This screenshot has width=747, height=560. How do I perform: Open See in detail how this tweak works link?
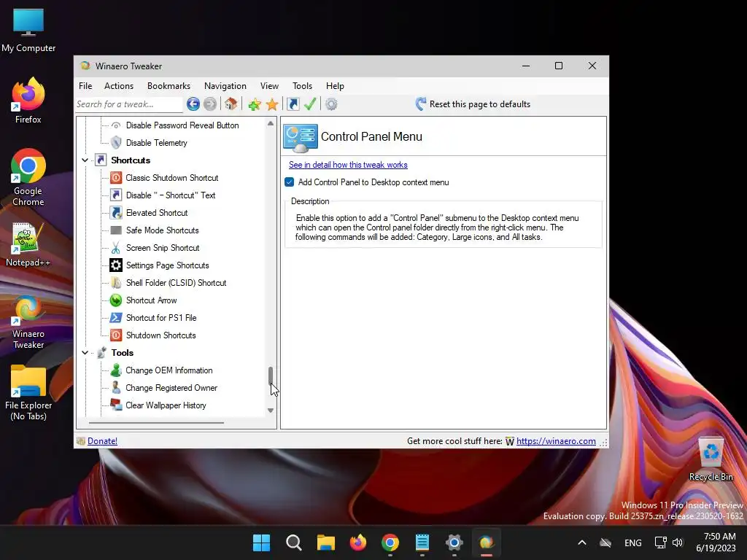tap(348, 165)
